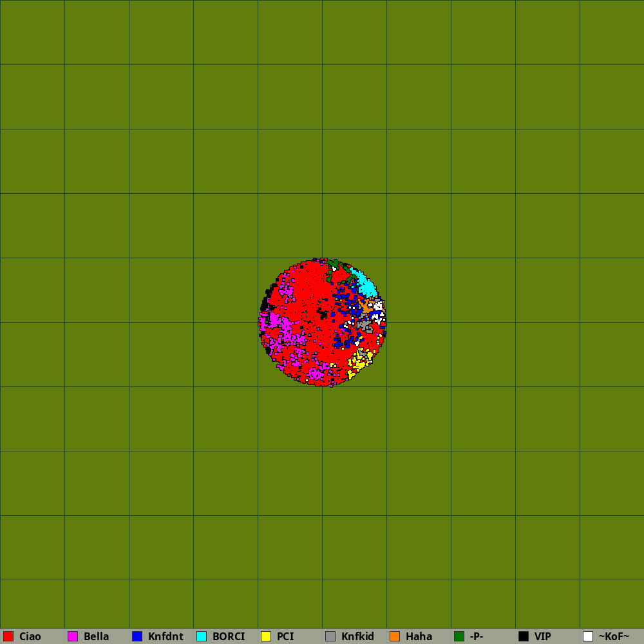
Task: Select the VIP legend label
Action: [x=542, y=636]
